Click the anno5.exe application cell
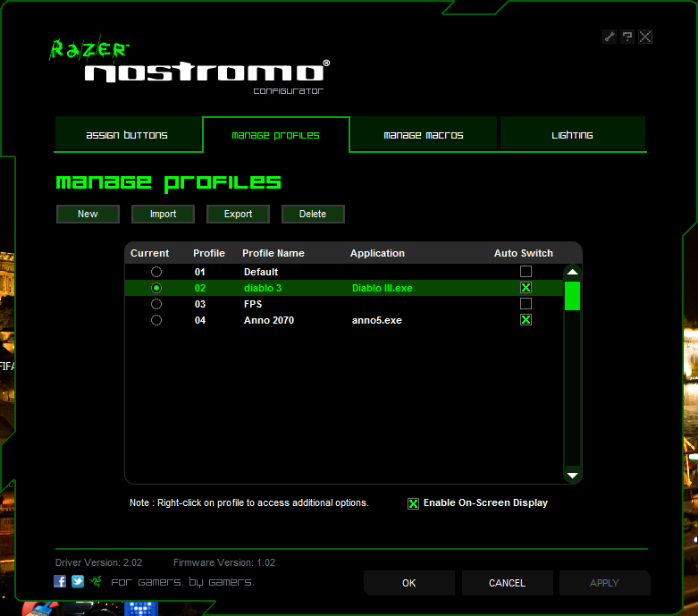Image resolution: width=698 pixels, height=616 pixels. [x=376, y=320]
